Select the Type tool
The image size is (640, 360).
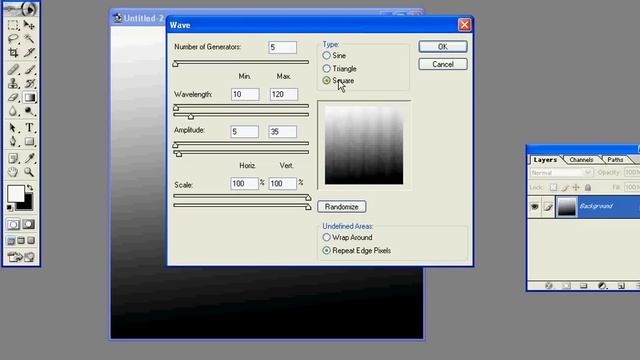pyautogui.click(x=29, y=128)
